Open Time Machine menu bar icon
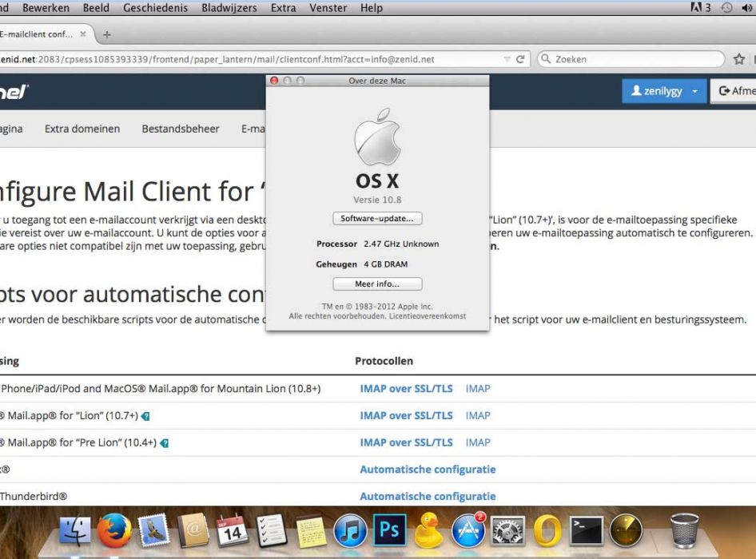Viewport: 756px width, 559px height. 726,7
